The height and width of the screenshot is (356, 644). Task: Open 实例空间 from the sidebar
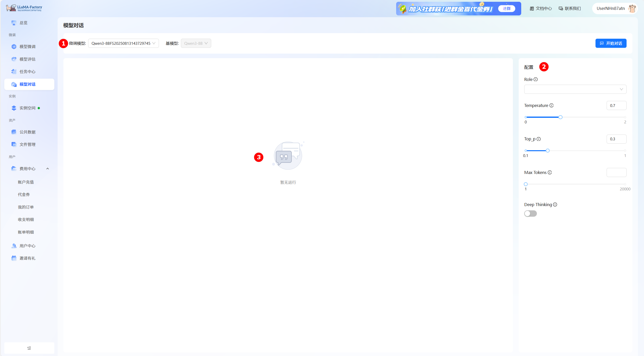(28, 108)
